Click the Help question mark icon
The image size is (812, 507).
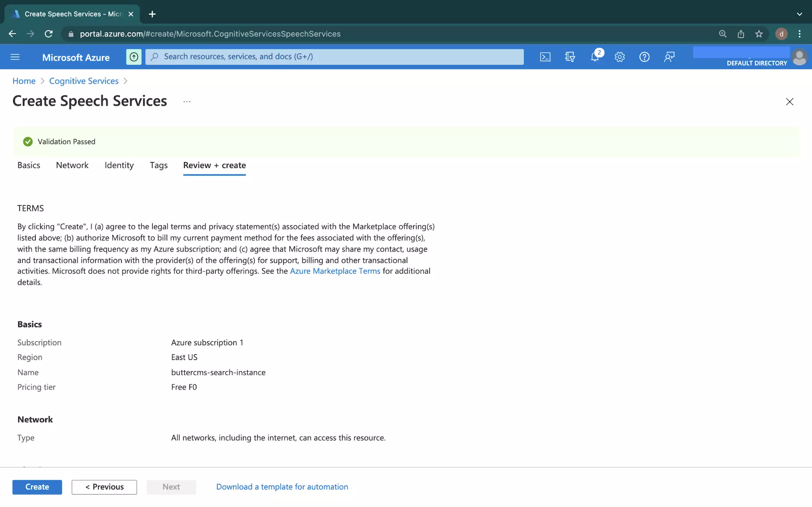[644, 56]
